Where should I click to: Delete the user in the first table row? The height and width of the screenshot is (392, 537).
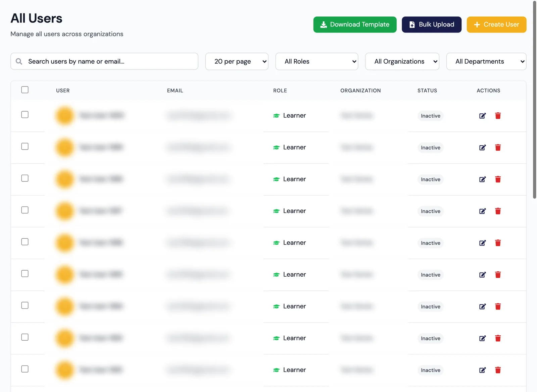tap(498, 116)
